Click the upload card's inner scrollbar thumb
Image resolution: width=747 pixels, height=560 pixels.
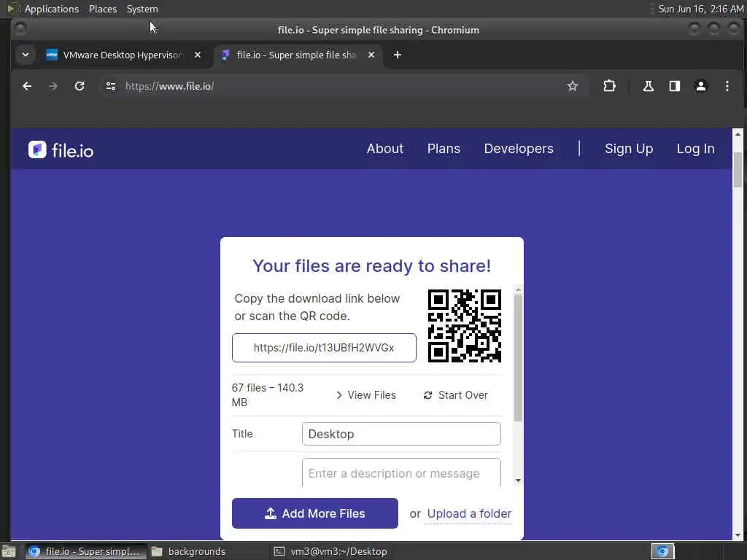point(518,357)
